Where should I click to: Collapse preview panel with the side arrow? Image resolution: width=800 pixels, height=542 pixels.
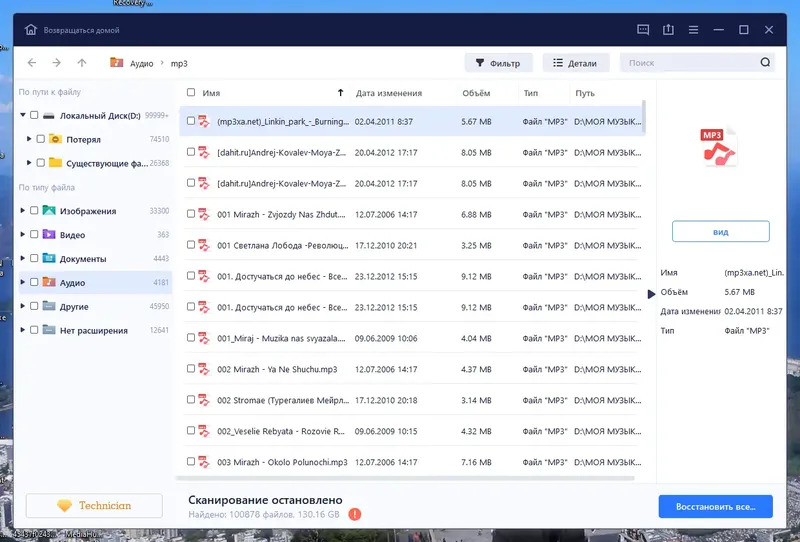651,294
